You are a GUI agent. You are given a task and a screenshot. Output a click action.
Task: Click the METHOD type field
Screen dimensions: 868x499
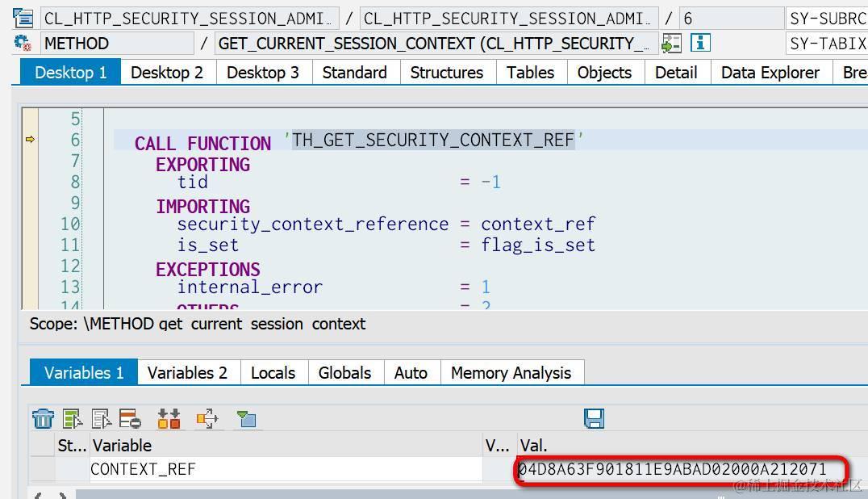click(117, 44)
